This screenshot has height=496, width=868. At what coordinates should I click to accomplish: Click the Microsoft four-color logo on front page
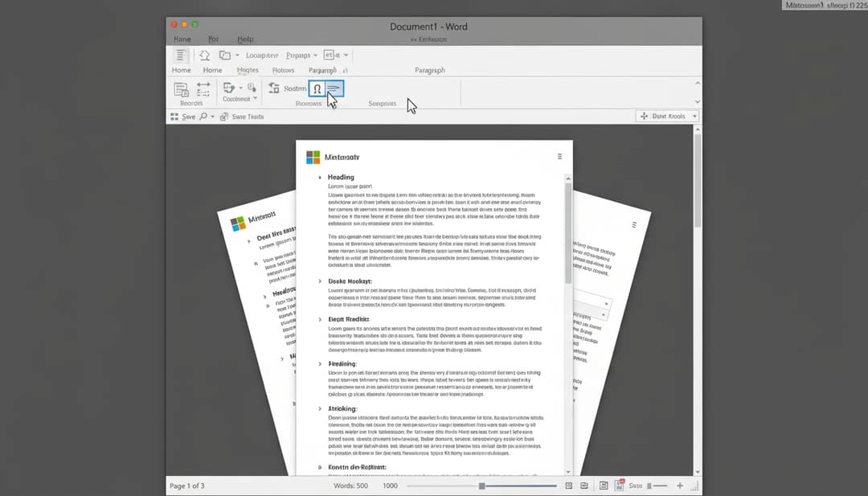[x=313, y=157]
